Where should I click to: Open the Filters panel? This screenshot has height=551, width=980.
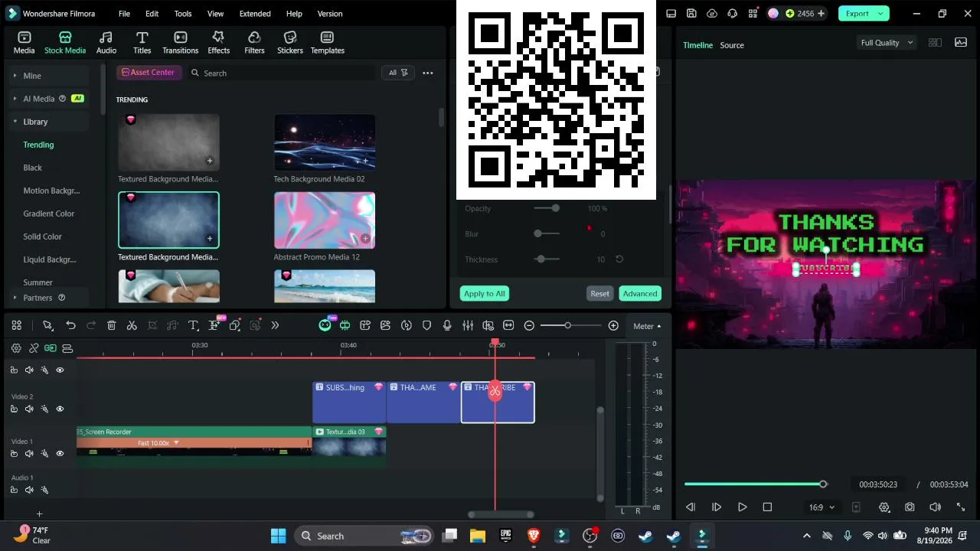[x=254, y=43]
